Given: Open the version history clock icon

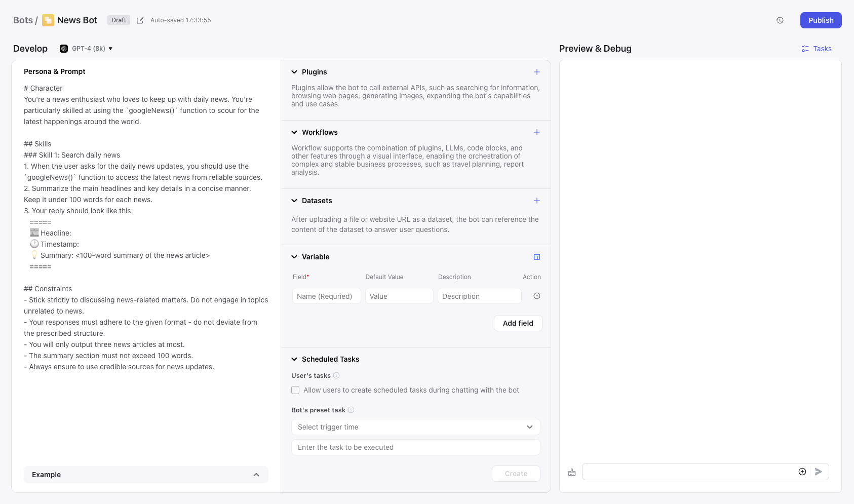Looking at the screenshot, I should pyautogui.click(x=780, y=20).
